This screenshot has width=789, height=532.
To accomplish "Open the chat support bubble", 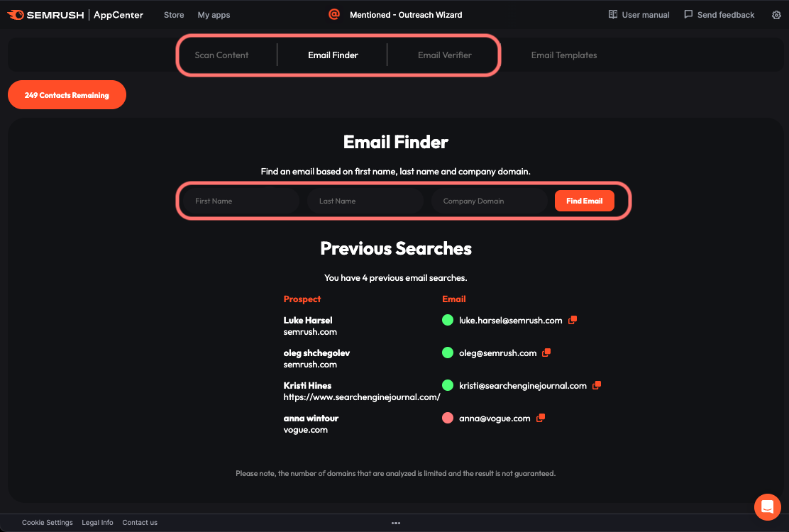I will click(x=767, y=506).
